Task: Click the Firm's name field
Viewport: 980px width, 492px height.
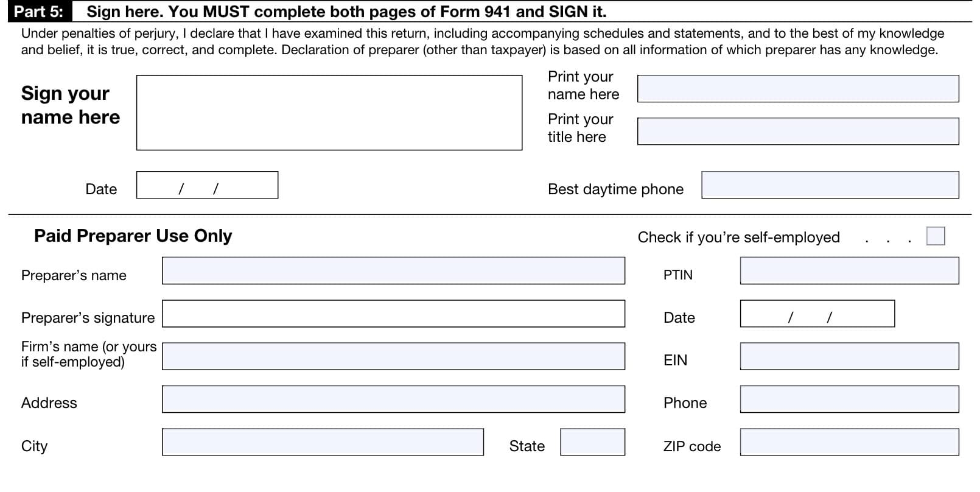Action: (393, 356)
